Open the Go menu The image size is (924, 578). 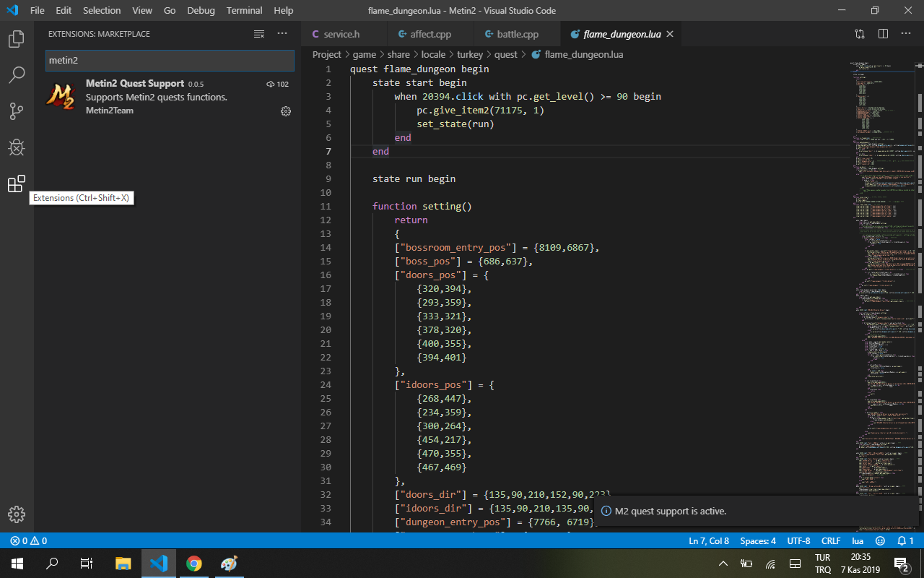pos(170,11)
